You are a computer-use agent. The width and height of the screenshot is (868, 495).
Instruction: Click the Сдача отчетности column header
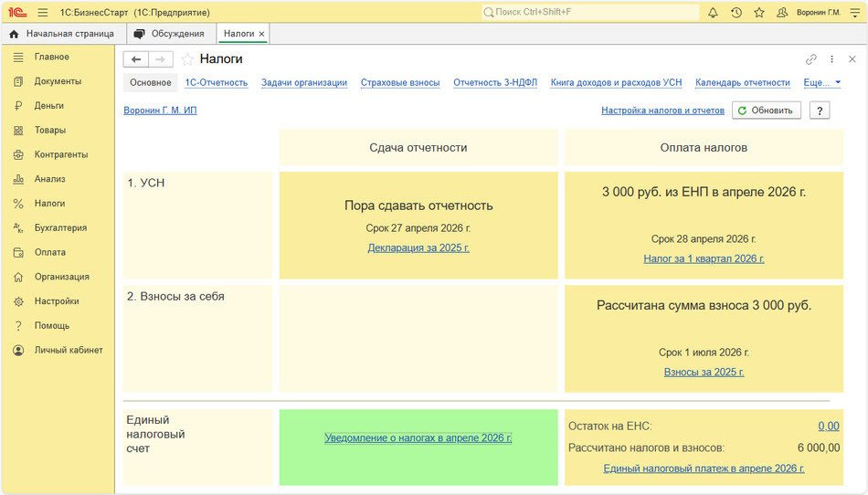click(418, 147)
